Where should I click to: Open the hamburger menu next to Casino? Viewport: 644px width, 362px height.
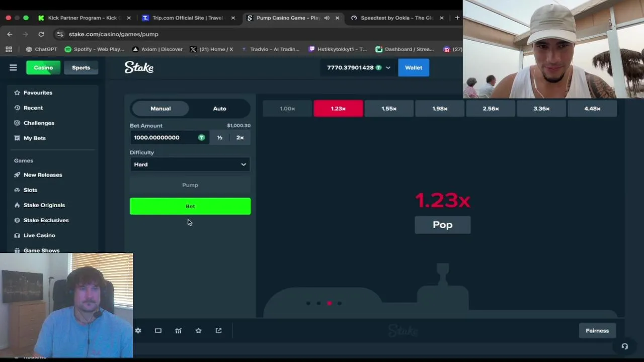(x=13, y=67)
